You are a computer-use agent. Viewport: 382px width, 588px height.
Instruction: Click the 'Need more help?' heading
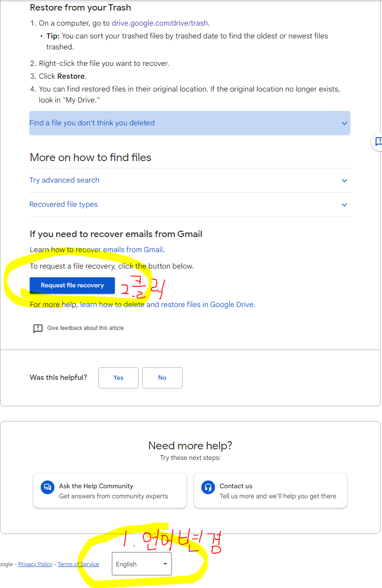click(190, 446)
